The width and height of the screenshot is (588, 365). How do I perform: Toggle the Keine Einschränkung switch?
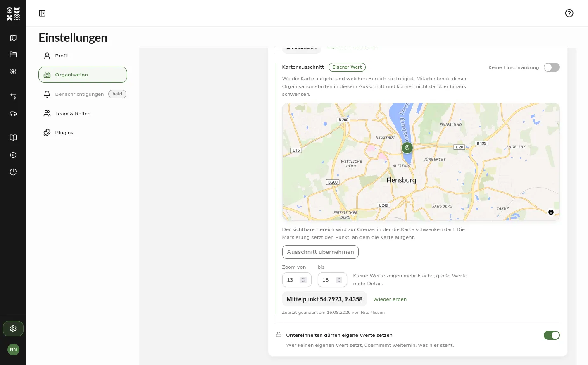[x=552, y=67]
